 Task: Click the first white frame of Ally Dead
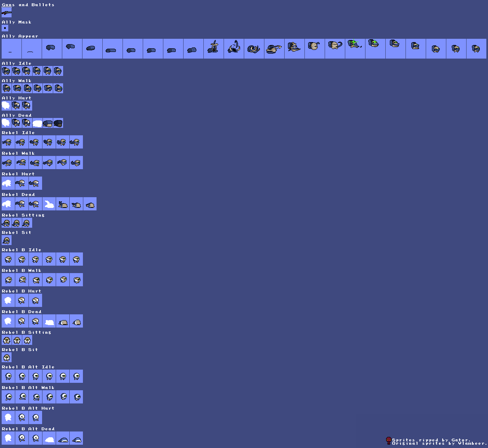point(7,123)
